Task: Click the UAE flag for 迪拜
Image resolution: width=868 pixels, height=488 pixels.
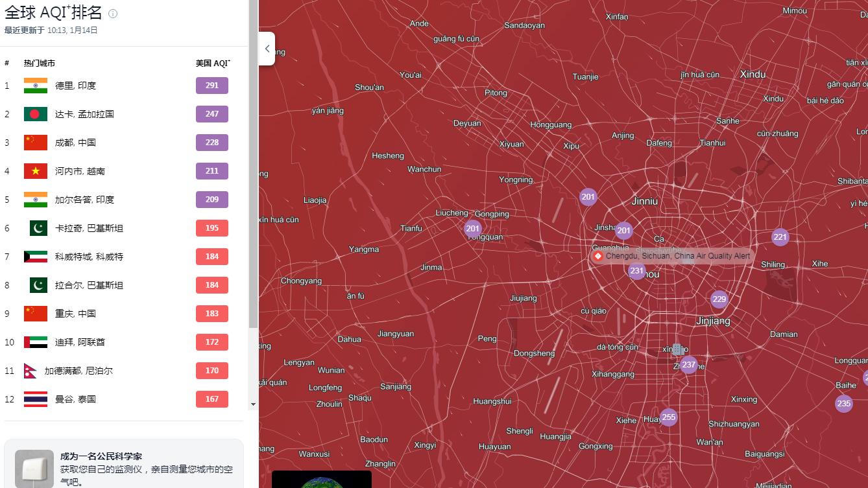Action: click(x=36, y=342)
